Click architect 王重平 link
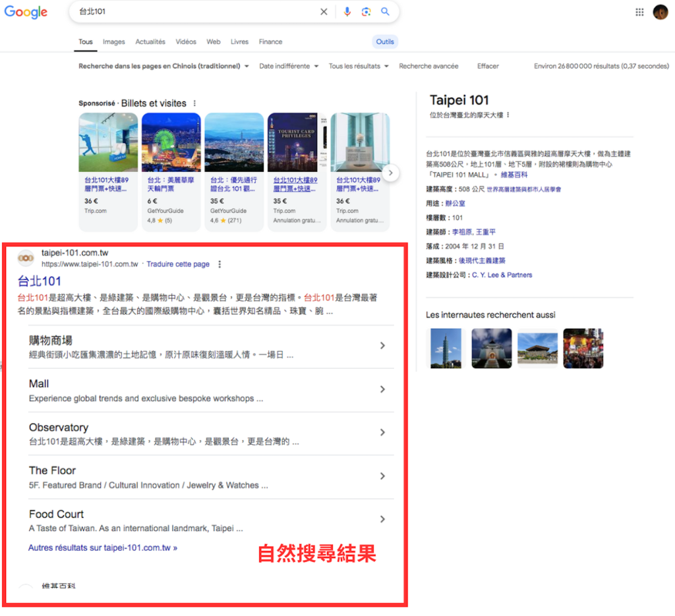The width and height of the screenshot is (675, 616). (x=486, y=232)
